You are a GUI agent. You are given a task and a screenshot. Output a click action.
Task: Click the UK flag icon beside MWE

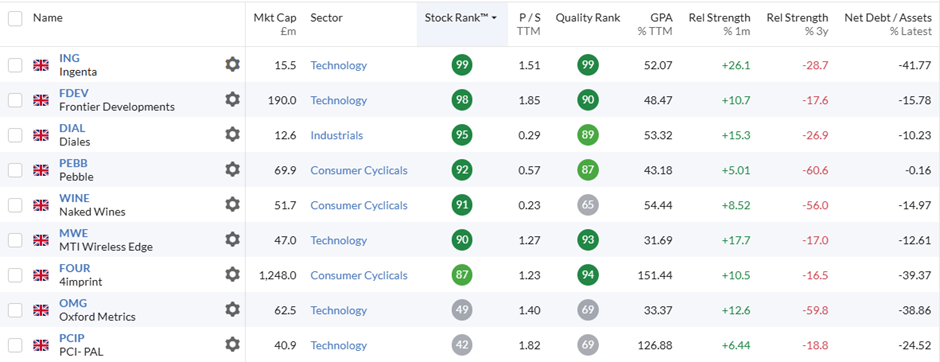(41, 240)
